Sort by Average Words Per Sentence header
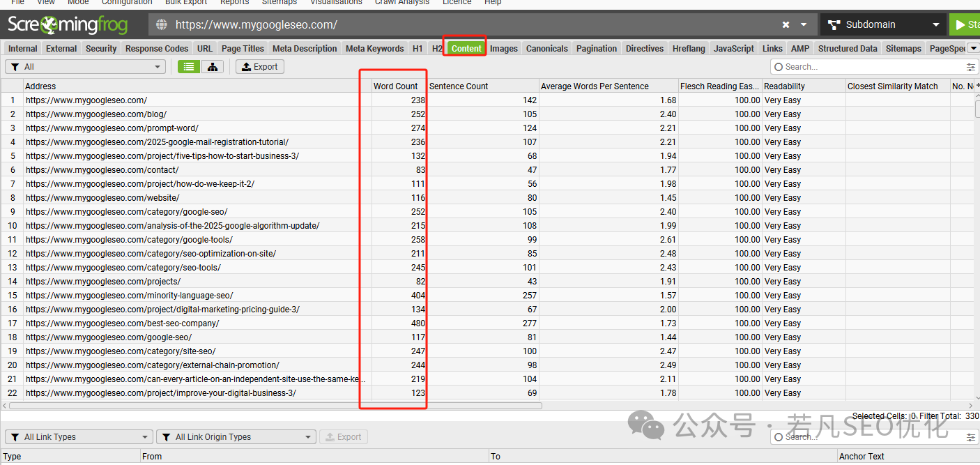The height and width of the screenshot is (465, 980). click(608, 86)
